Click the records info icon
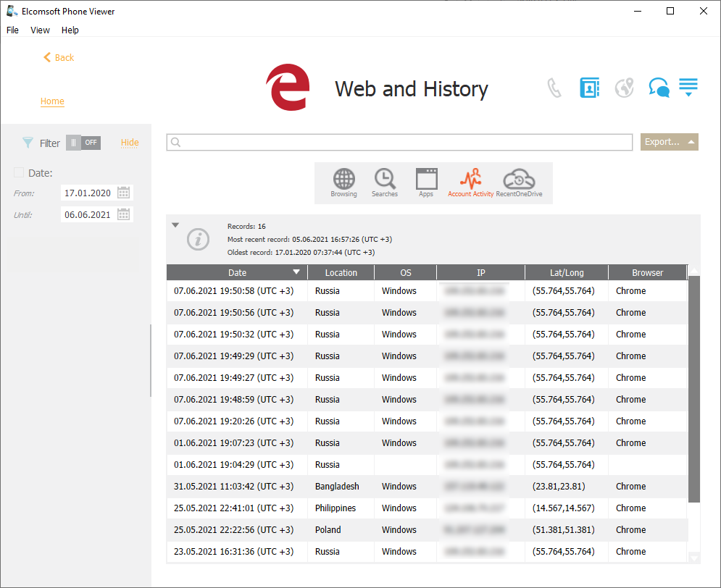 [198, 240]
